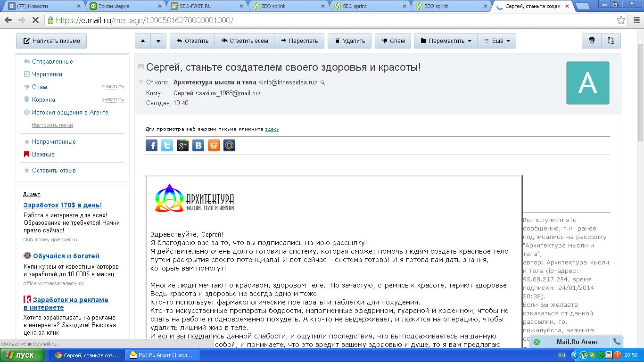The width and height of the screenshot is (644, 362).
Task: Search messages from sender using magnifier icon
Action: [322, 82]
